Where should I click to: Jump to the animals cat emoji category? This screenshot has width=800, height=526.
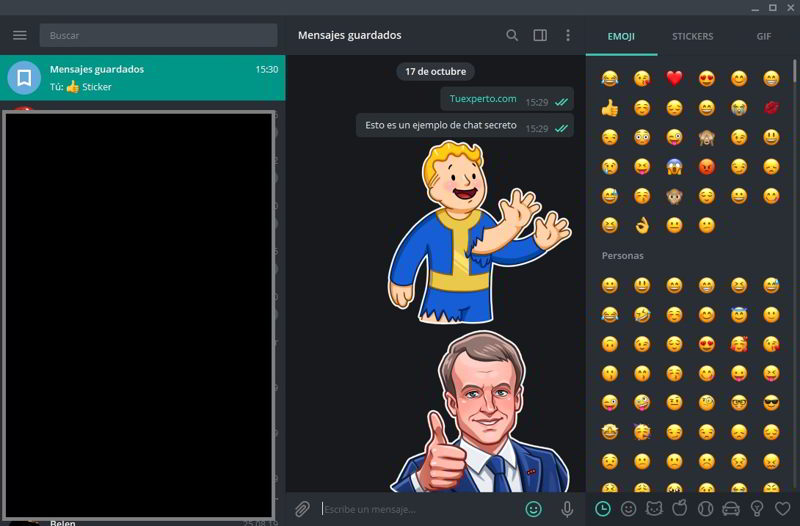tap(654, 509)
